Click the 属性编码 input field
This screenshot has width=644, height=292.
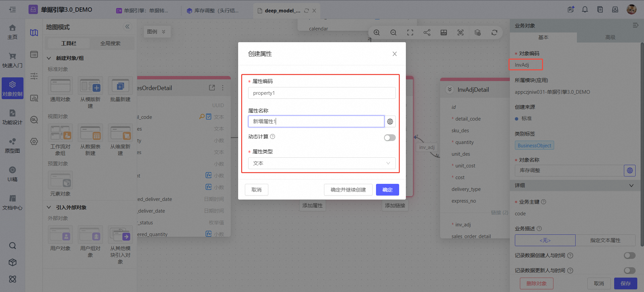point(322,93)
